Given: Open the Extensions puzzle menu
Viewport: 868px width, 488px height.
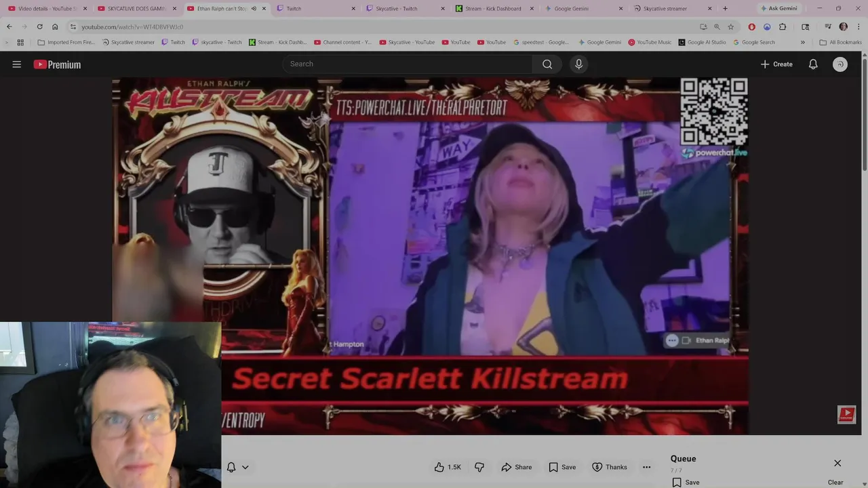Looking at the screenshot, I should (783, 26).
